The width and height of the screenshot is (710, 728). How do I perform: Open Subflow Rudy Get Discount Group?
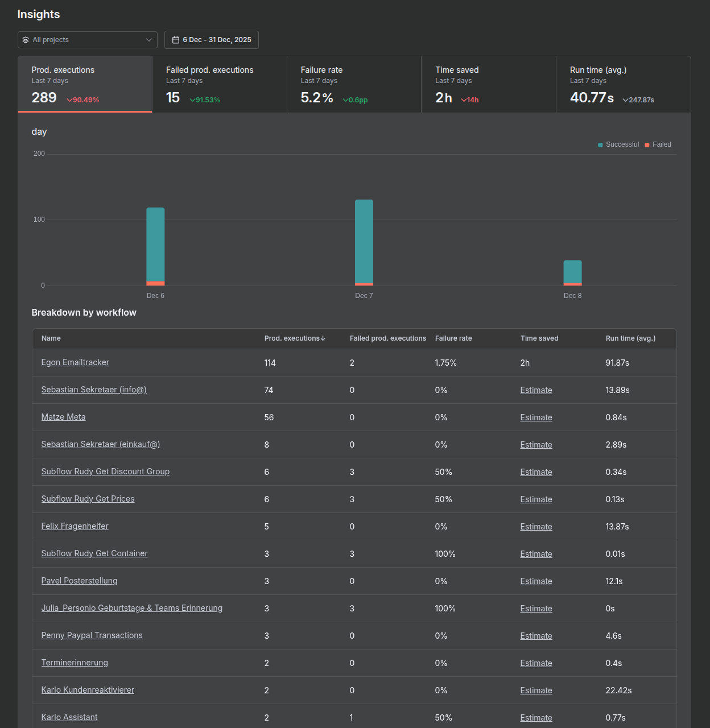coord(105,471)
